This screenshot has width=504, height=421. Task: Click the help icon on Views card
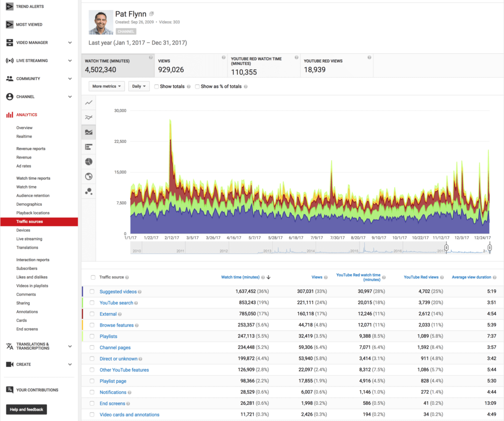(x=223, y=57)
